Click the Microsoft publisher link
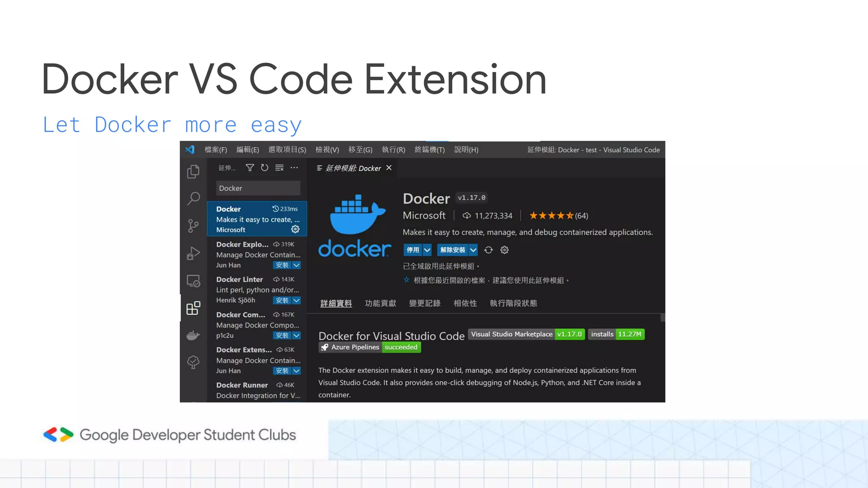The width and height of the screenshot is (868, 488). pyautogui.click(x=424, y=215)
